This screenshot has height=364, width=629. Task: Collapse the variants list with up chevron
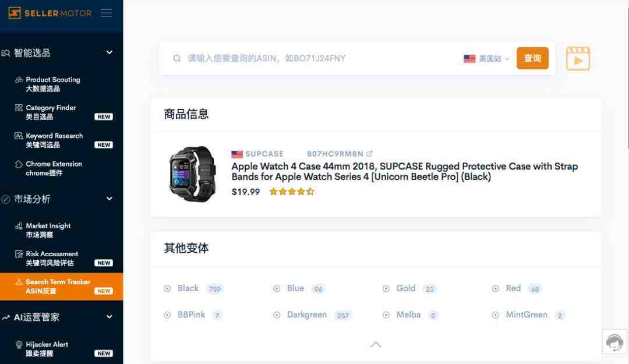coord(376,344)
